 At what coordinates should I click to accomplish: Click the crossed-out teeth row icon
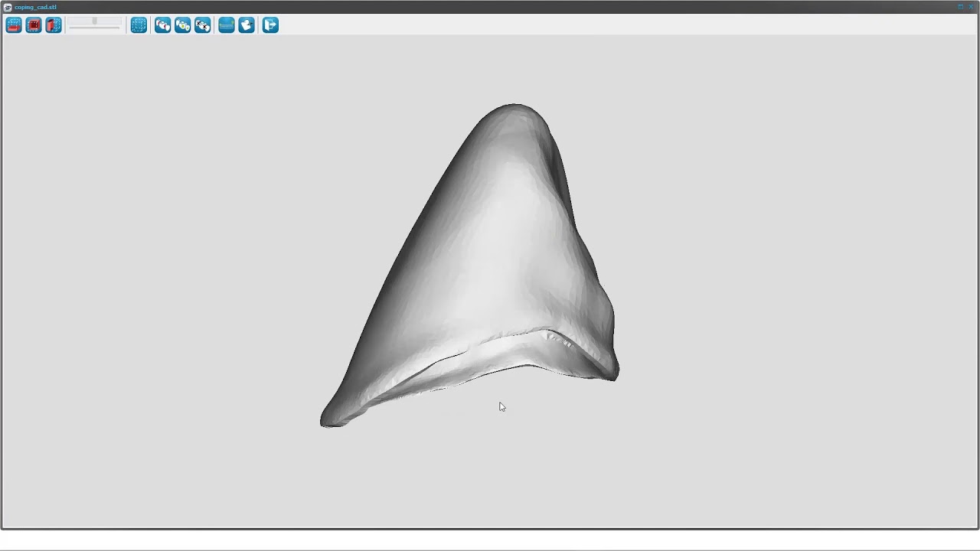203,25
